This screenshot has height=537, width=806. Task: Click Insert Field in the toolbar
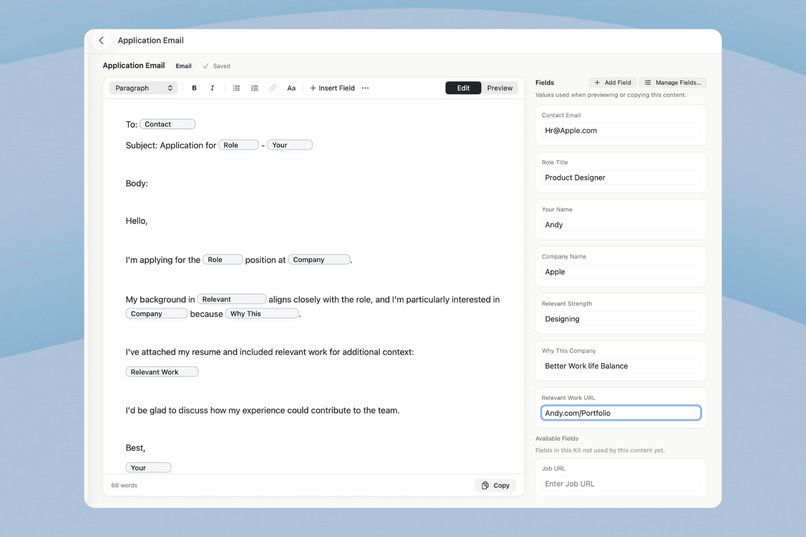coord(332,88)
